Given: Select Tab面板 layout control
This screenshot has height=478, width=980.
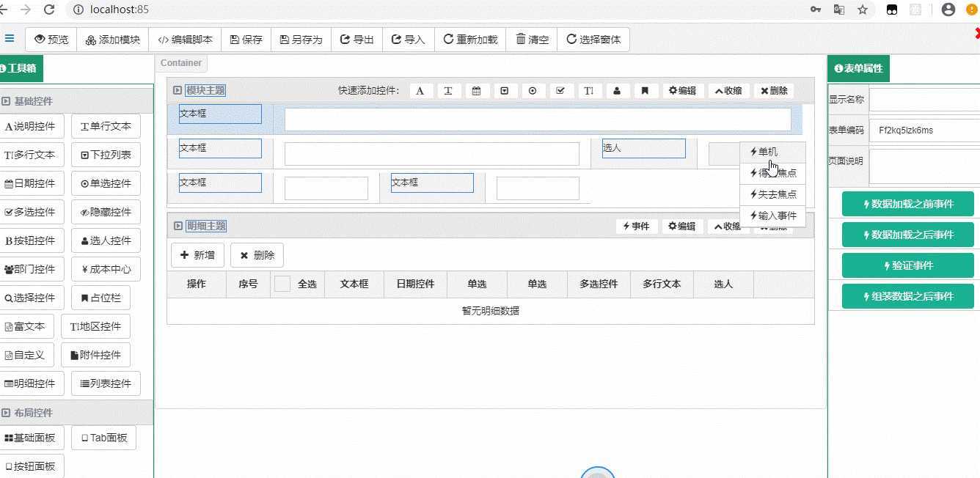Looking at the screenshot, I should click(x=103, y=438).
